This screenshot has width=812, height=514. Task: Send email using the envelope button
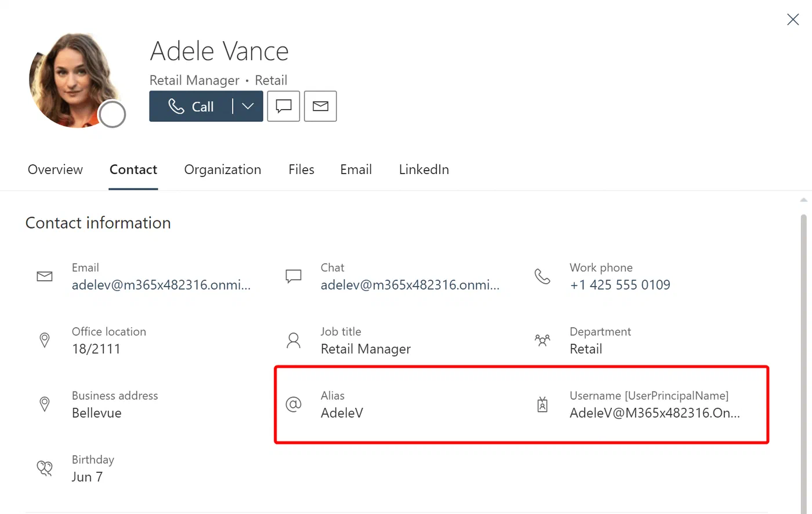click(320, 106)
